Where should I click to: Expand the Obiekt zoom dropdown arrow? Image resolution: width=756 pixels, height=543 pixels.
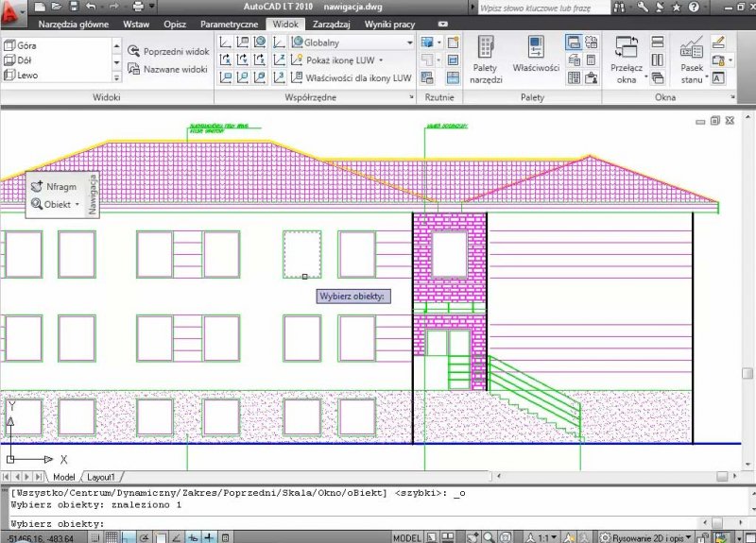(x=77, y=204)
